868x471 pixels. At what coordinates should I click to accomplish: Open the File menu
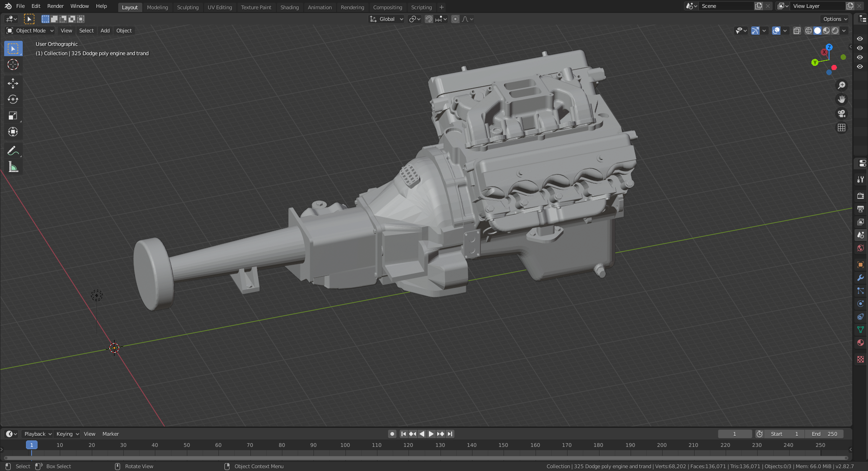click(x=20, y=6)
